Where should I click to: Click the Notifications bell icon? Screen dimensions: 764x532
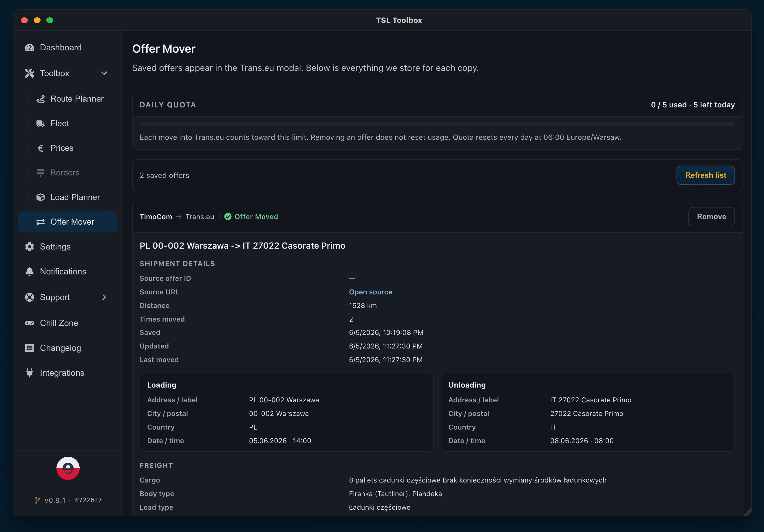coord(30,272)
